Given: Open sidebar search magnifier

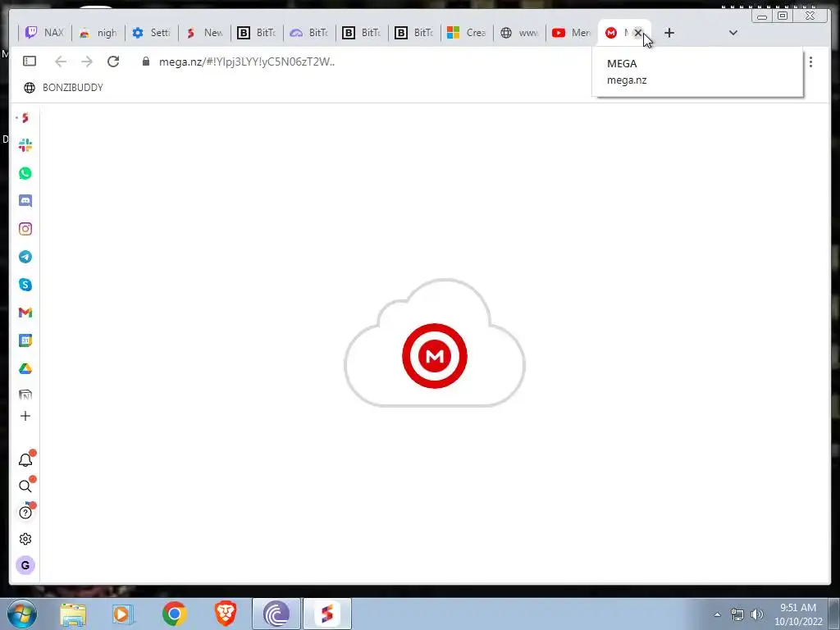Looking at the screenshot, I should pyautogui.click(x=25, y=486).
